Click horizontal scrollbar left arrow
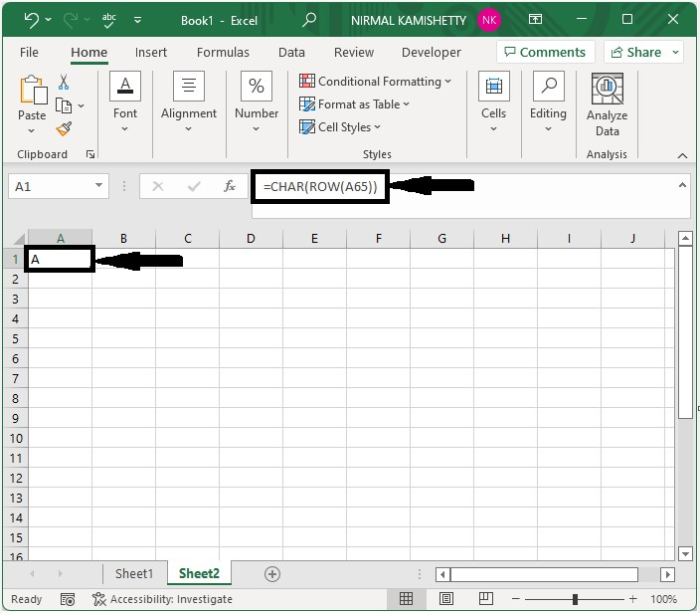Image resolution: width=700 pixels, height=613 pixels. (442, 574)
